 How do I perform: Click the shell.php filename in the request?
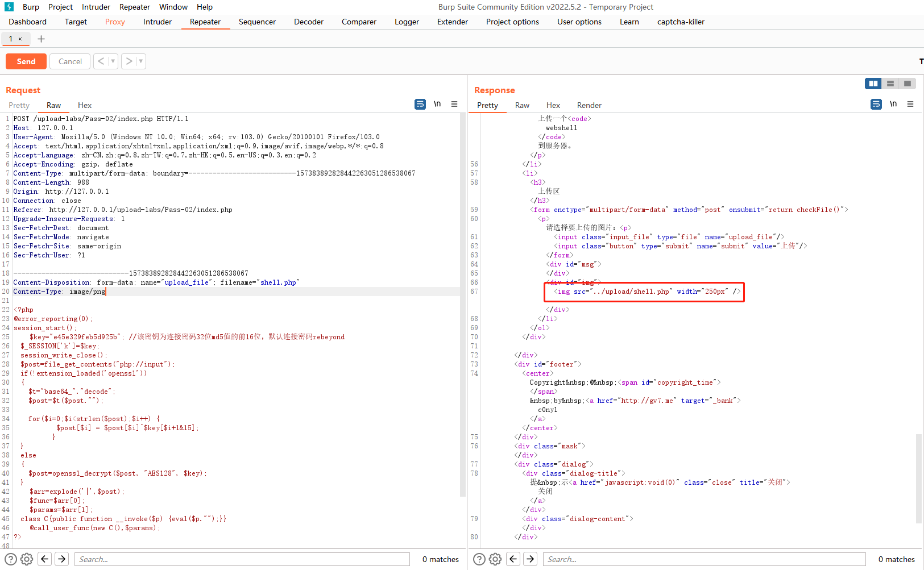pos(278,282)
